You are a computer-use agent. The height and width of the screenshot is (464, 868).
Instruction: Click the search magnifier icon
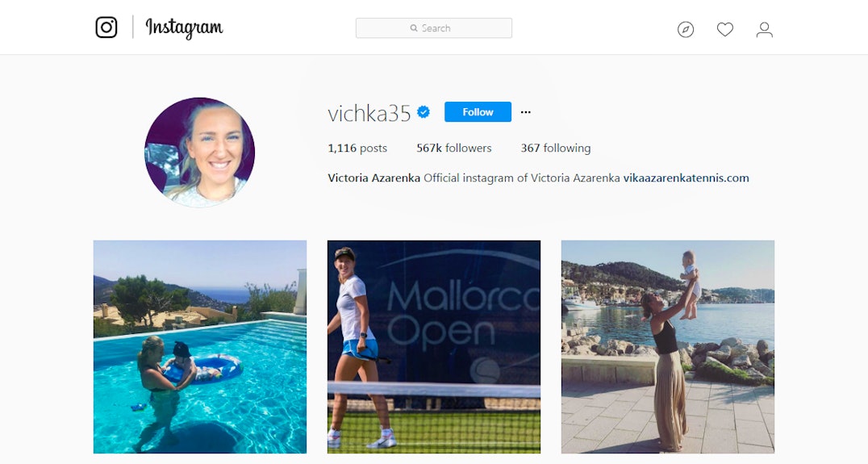coord(414,28)
